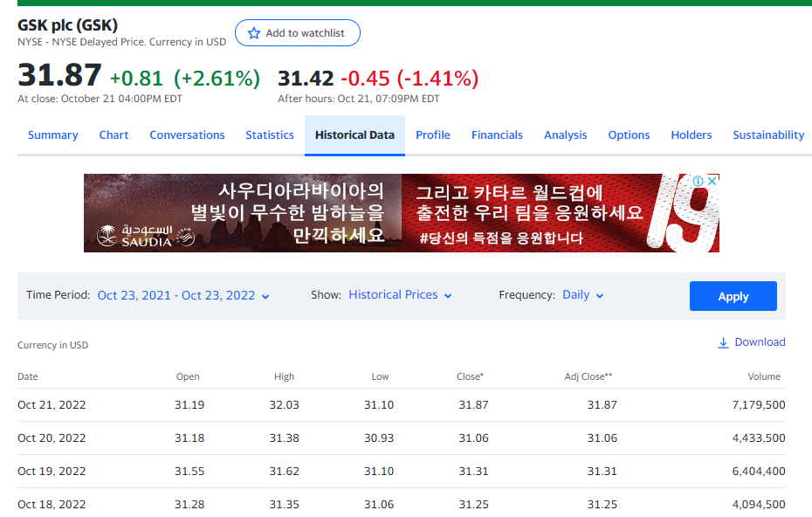The width and height of the screenshot is (812, 517).
Task: Go to the Holders tab
Action: click(692, 135)
